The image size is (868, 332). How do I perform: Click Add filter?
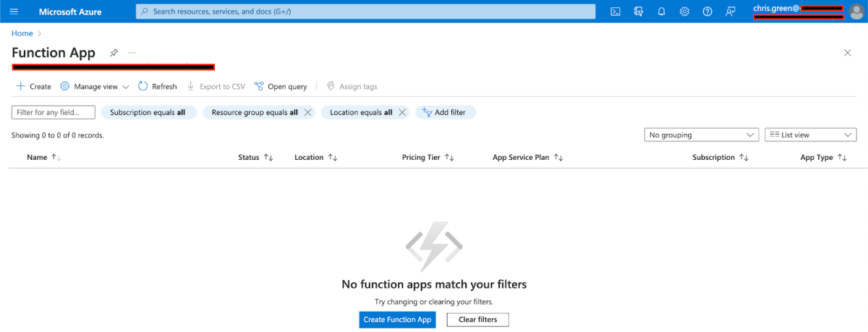[445, 112]
